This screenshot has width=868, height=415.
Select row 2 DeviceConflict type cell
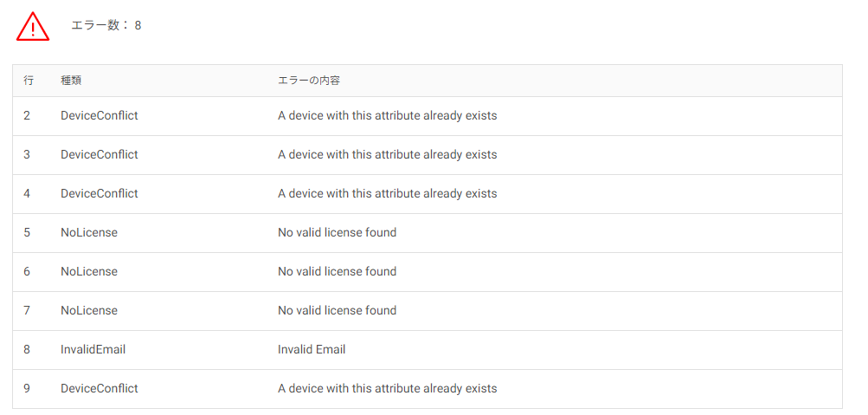pos(100,116)
